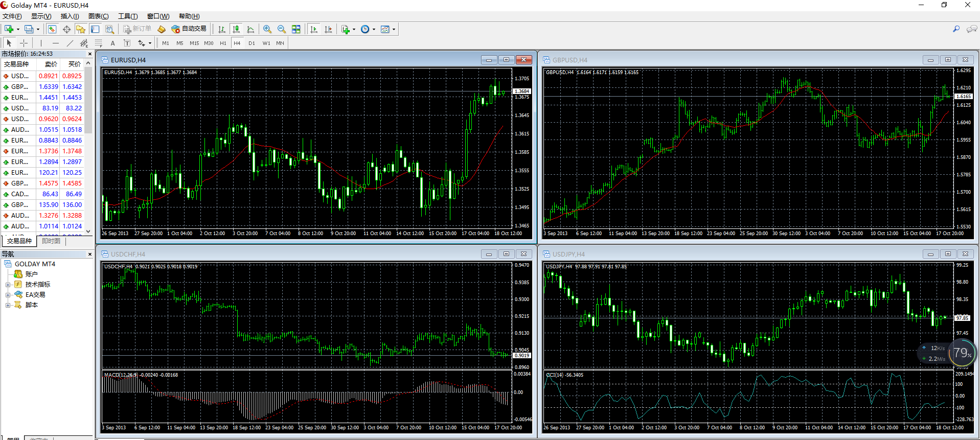Open dropdown arrow next to Periods clock
This screenshot has height=440, width=980.
tap(374, 29)
